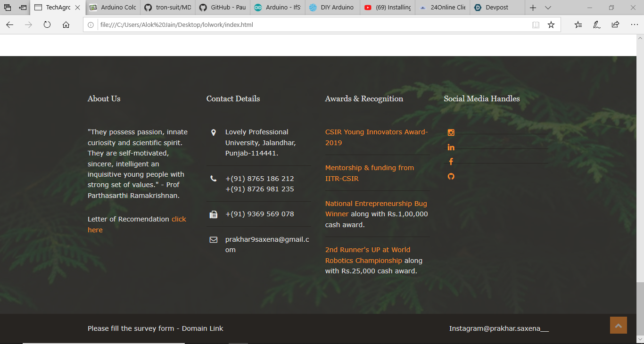Show tabs you've set aside icon
The height and width of the screenshot is (344, 644).
tap(8, 8)
